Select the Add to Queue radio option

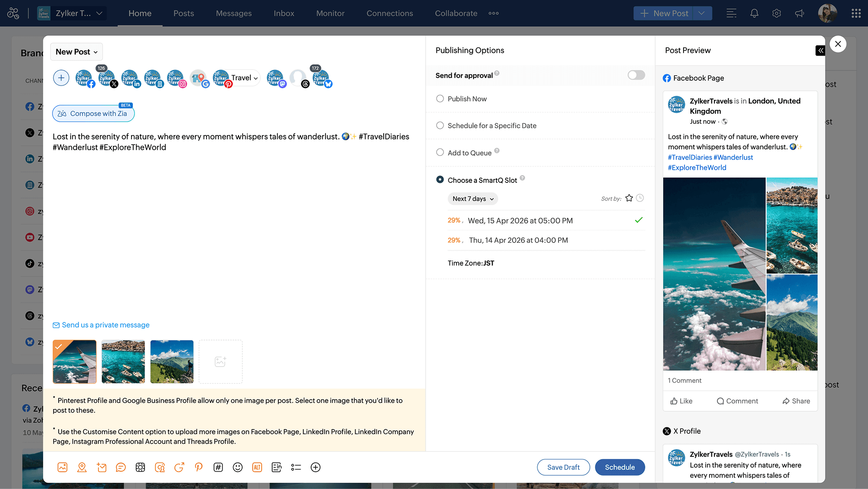(x=440, y=152)
